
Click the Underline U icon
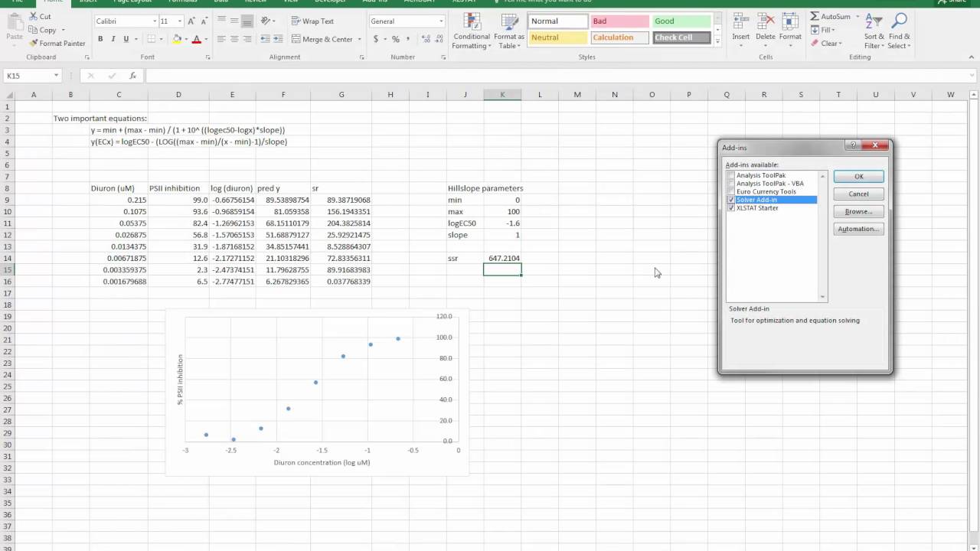coord(125,39)
